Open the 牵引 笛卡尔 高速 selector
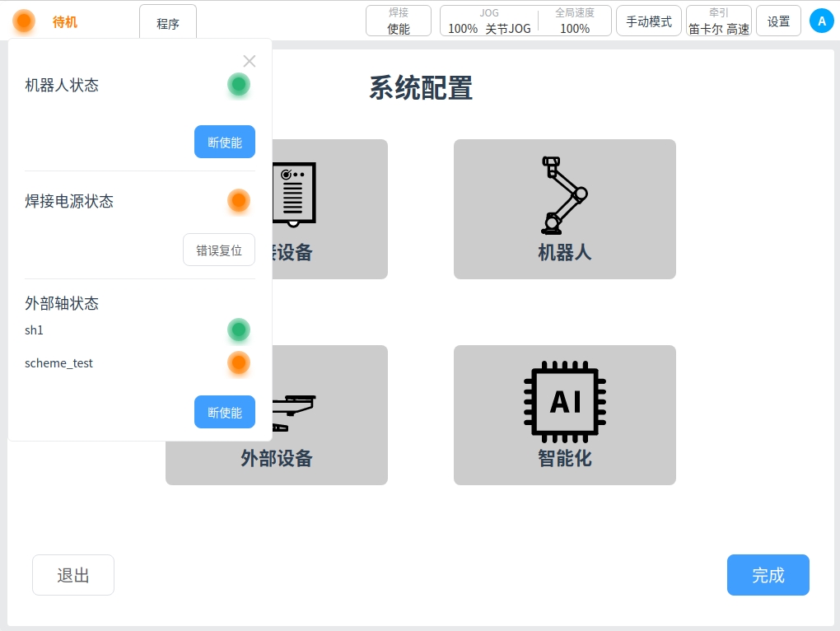Image resolution: width=840 pixels, height=631 pixels. 718,21
